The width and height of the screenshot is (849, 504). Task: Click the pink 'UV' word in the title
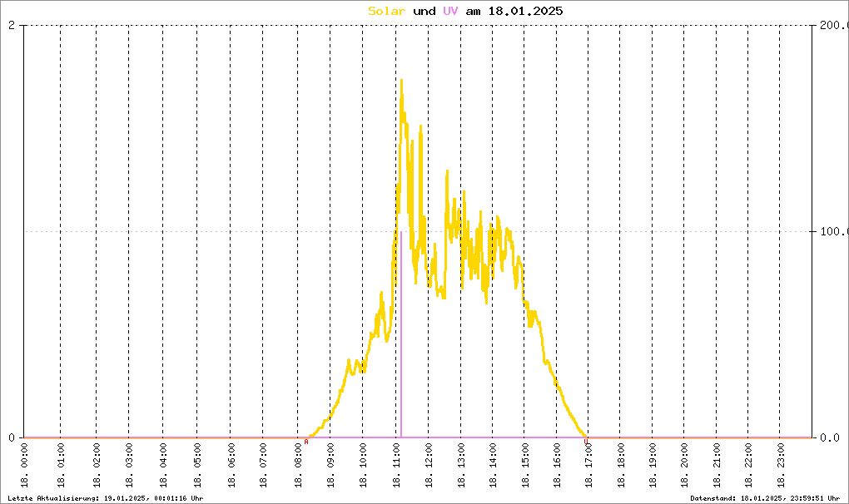point(450,12)
